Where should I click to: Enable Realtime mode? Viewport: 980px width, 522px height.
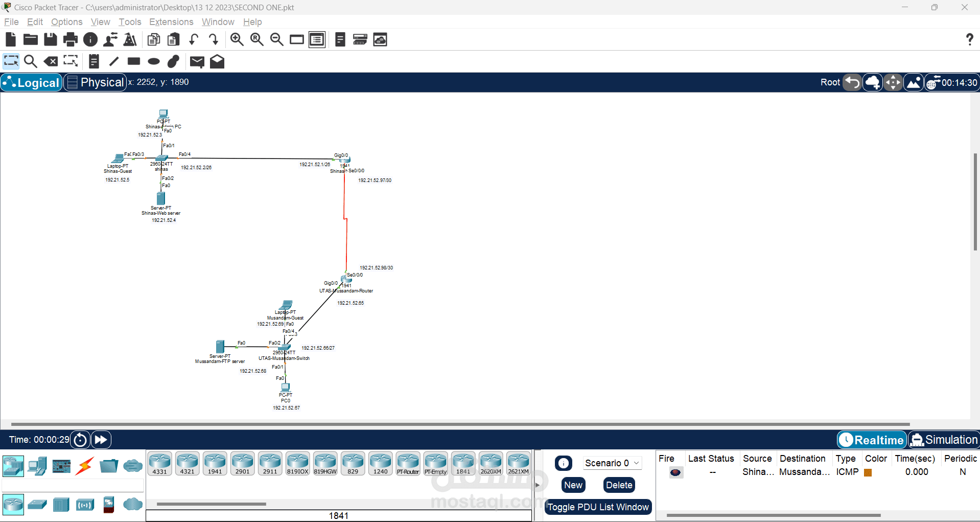tap(871, 439)
